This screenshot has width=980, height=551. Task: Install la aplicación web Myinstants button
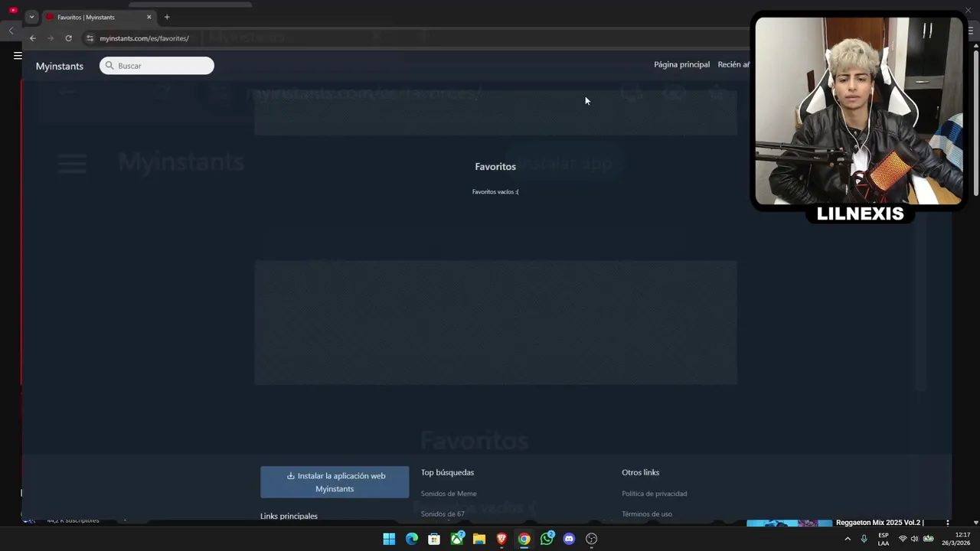pos(335,482)
